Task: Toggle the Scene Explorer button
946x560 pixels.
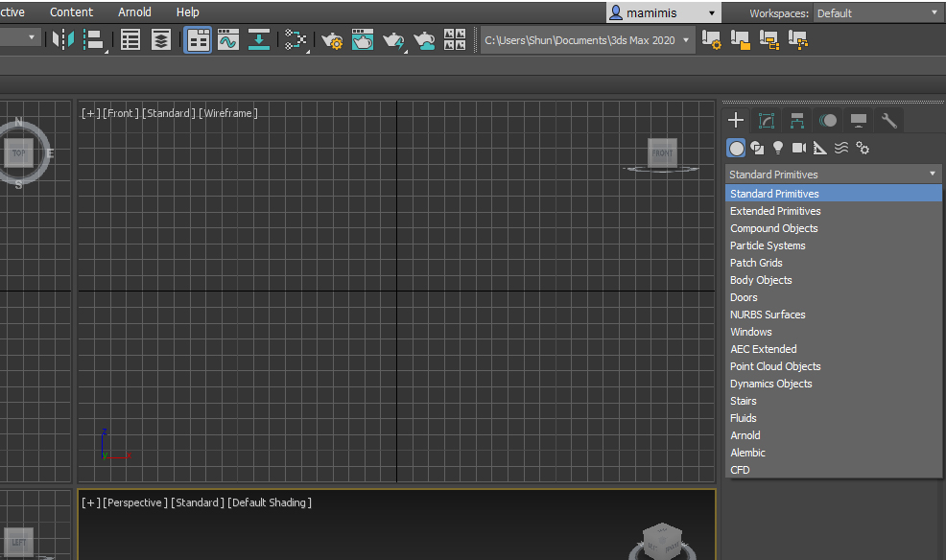Action: (x=130, y=39)
